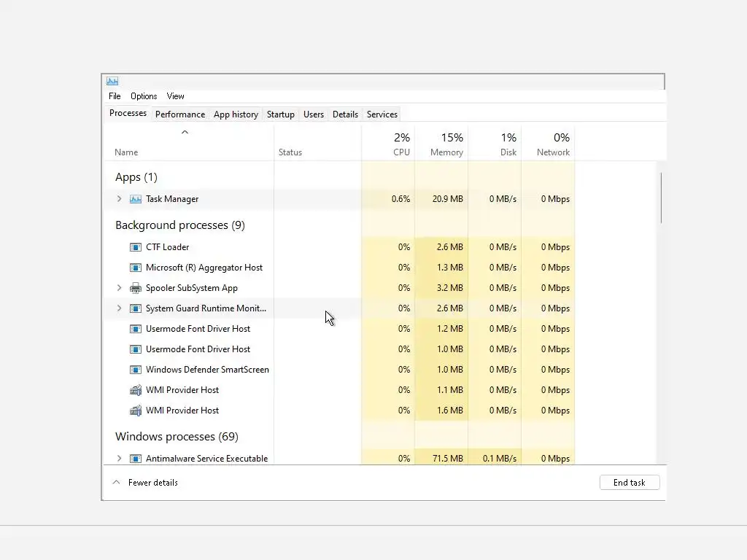This screenshot has height=560, width=747.
Task: Sort by the Name column header
Action: pyautogui.click(x=189, y=144)
